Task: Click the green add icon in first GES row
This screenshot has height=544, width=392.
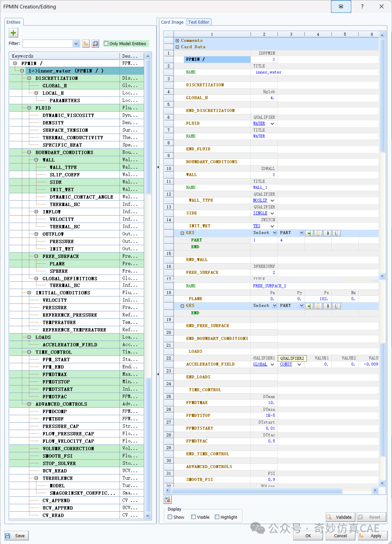Action: (309, 233)
